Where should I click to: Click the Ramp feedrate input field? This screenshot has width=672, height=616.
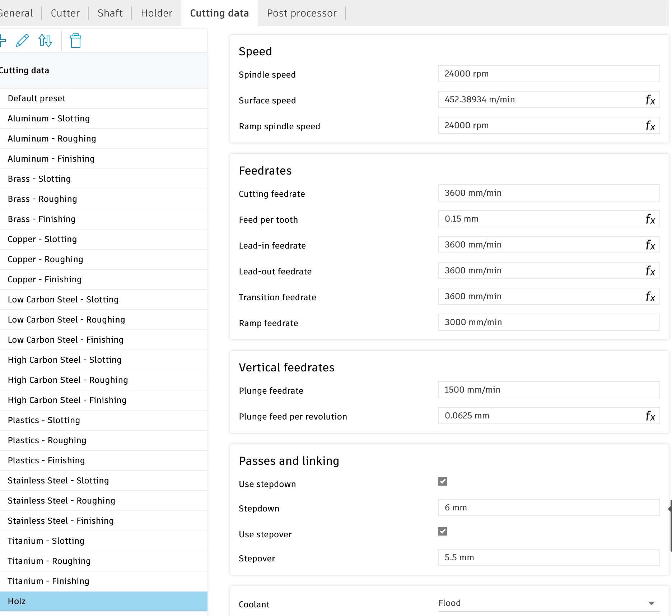click(x=549, y=322)
